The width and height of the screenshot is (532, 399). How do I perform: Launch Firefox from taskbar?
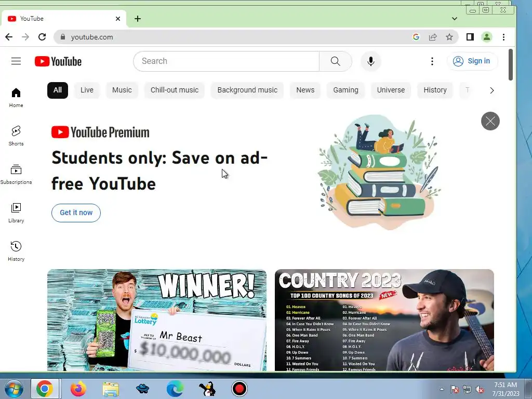pyautogui.click(x=78, y=389)
